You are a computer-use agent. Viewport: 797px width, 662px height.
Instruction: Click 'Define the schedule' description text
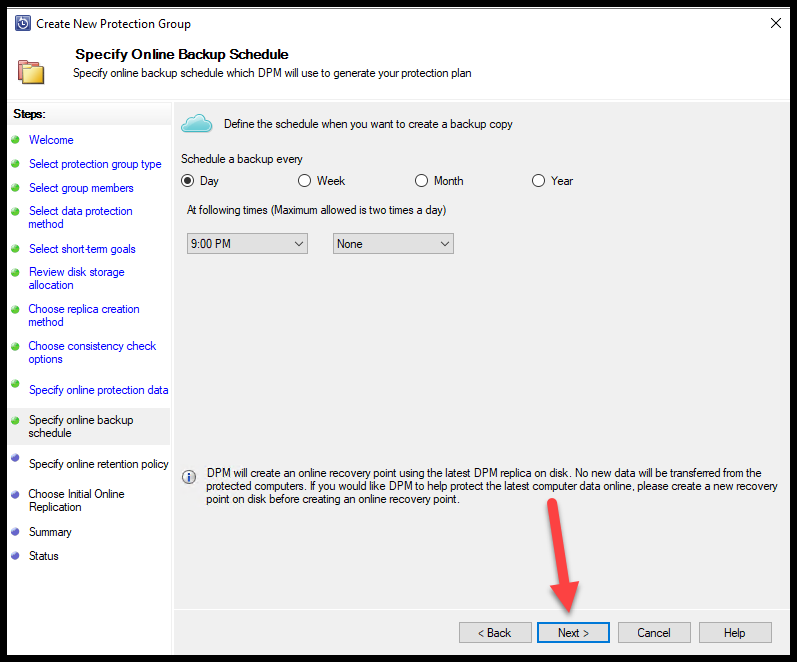pyautogui.click(x=368, y=124)
